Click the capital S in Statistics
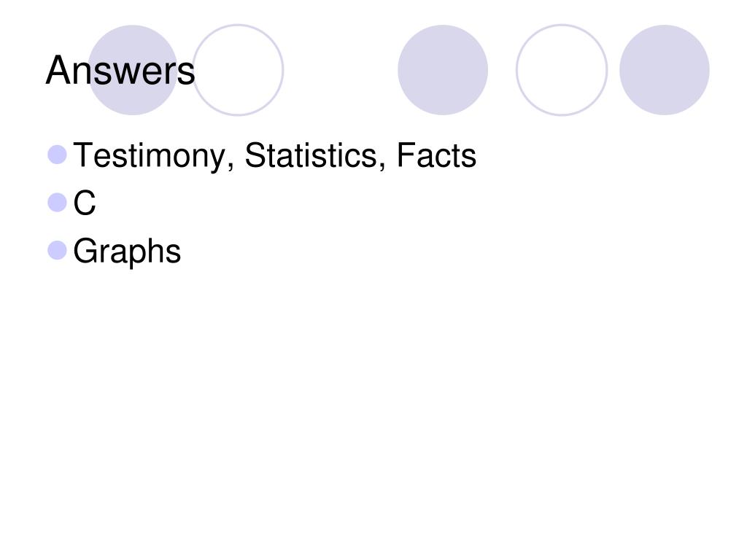 [x=255, y=155]
